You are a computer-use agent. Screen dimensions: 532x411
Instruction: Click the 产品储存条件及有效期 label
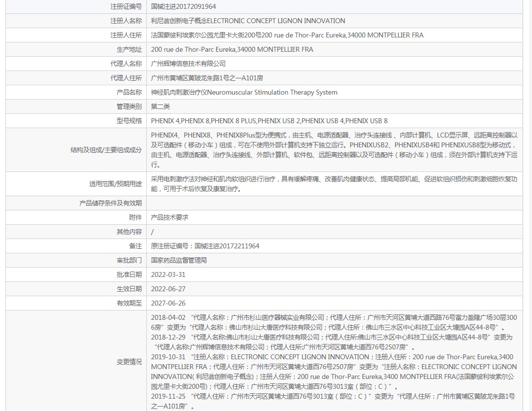(x=110, y=203)
